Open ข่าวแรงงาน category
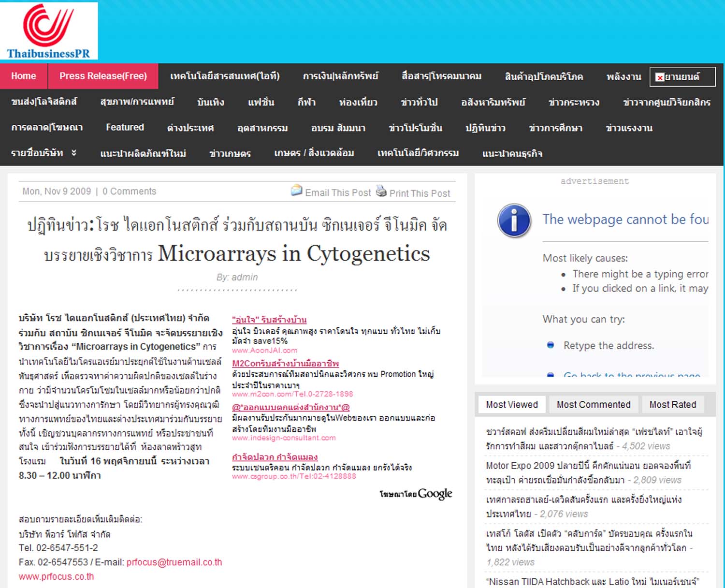 (629, 128)
